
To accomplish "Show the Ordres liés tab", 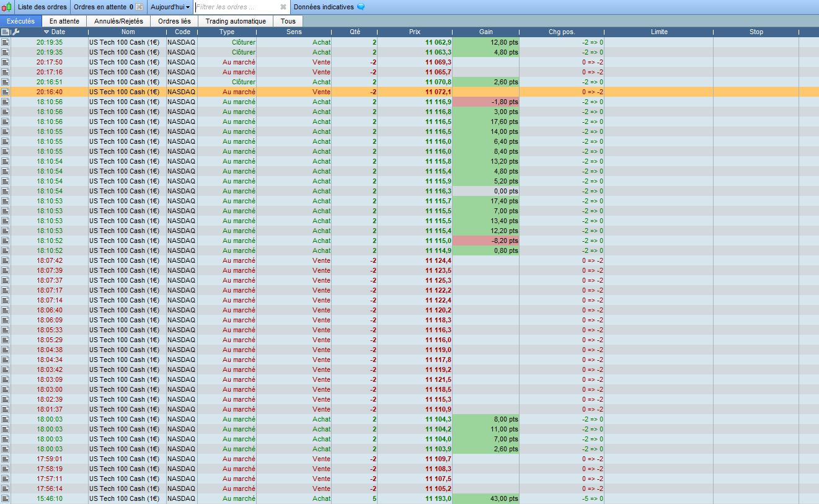I will point(174,21).
